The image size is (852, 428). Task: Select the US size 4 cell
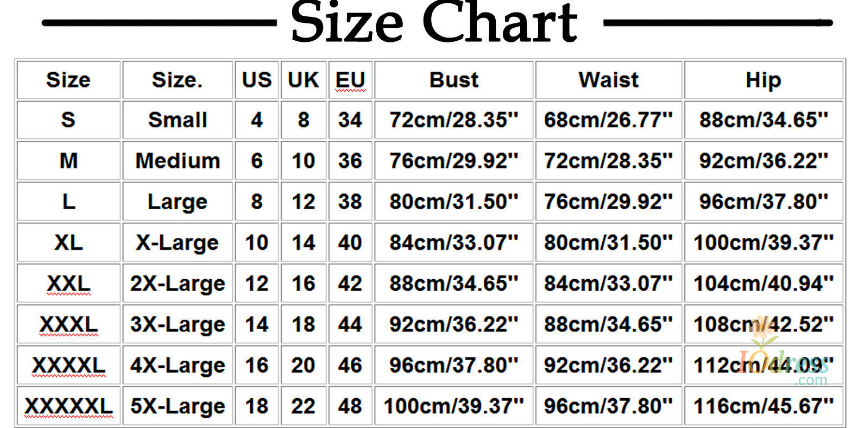point(257,121)
